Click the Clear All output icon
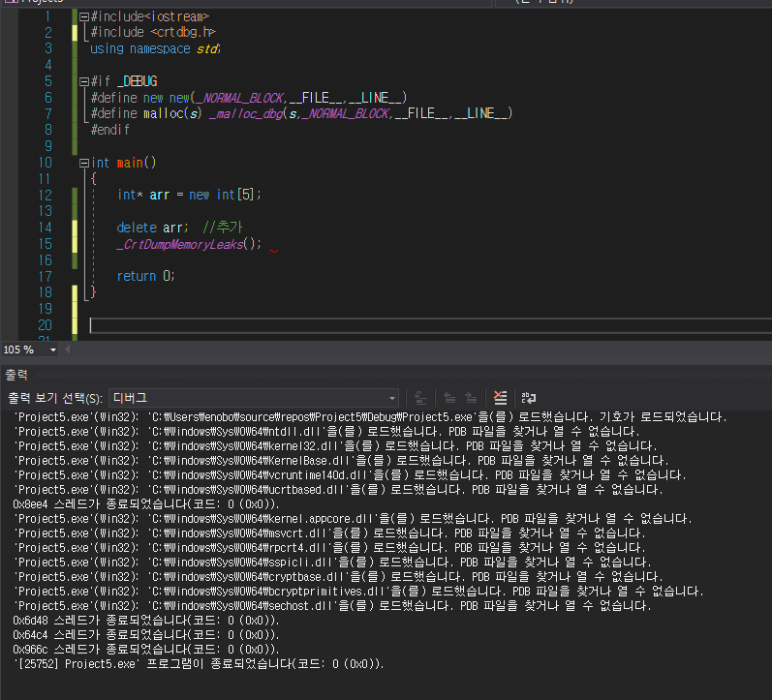Screen dimensions: 772x700 click(x=500, y=398)
